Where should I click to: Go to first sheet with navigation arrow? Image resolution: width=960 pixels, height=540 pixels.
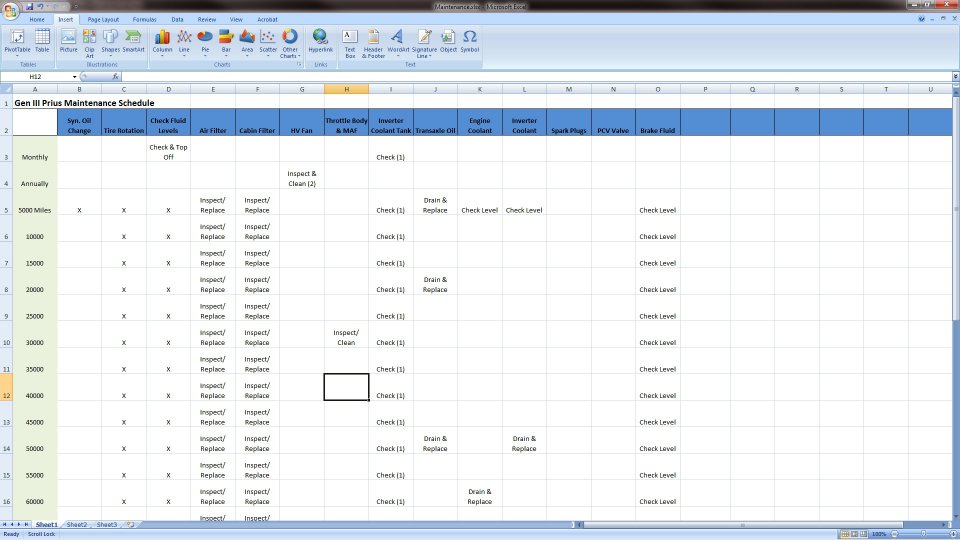tap(4, 525)
